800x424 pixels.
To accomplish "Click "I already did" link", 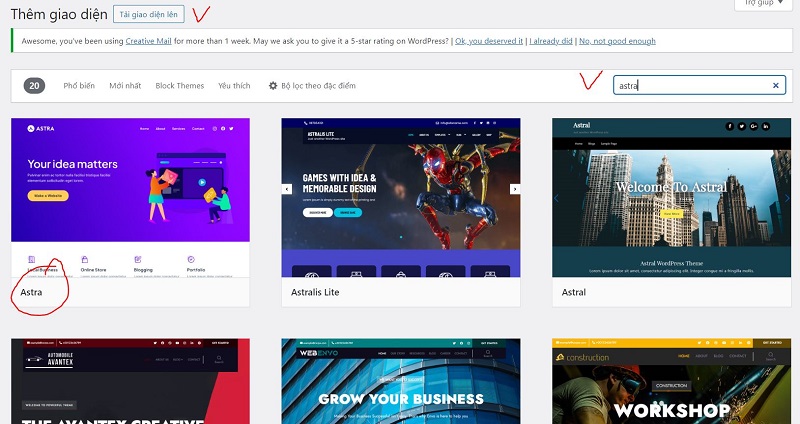I will tap(551, 41).
